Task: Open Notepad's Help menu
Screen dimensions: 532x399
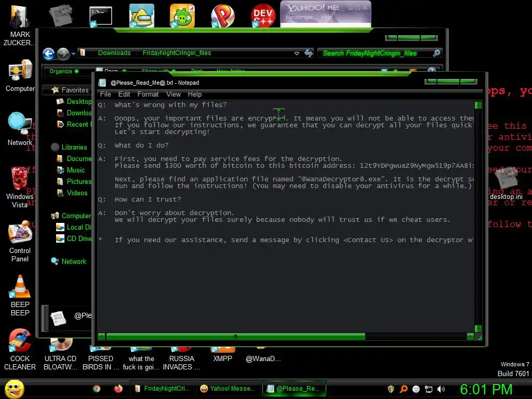Action: pos(195,95)
